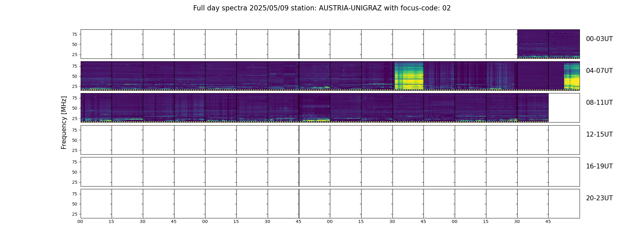Click the 25 tick label of 04-07UT row
The height and width of the screenshot is (245, 644).
75,86
